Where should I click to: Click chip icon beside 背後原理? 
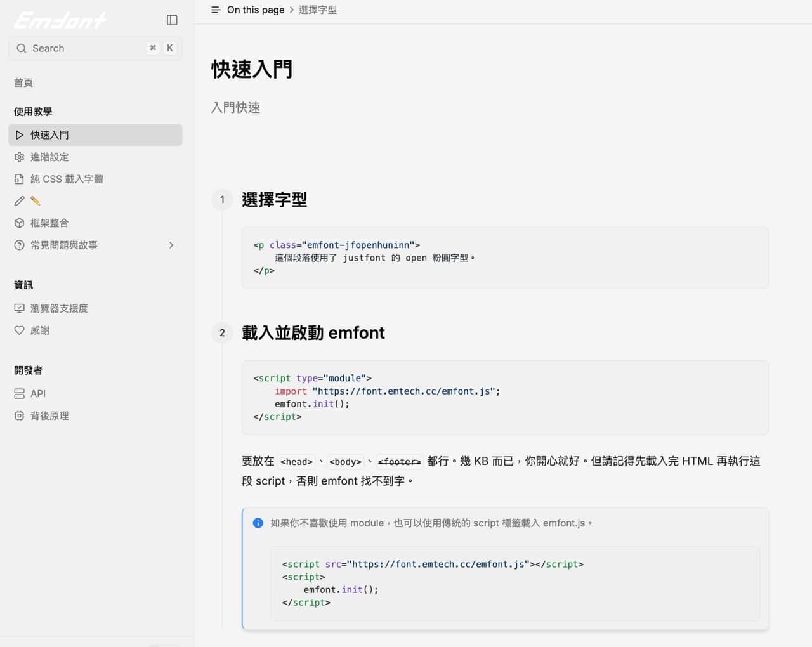click(20, 416)
